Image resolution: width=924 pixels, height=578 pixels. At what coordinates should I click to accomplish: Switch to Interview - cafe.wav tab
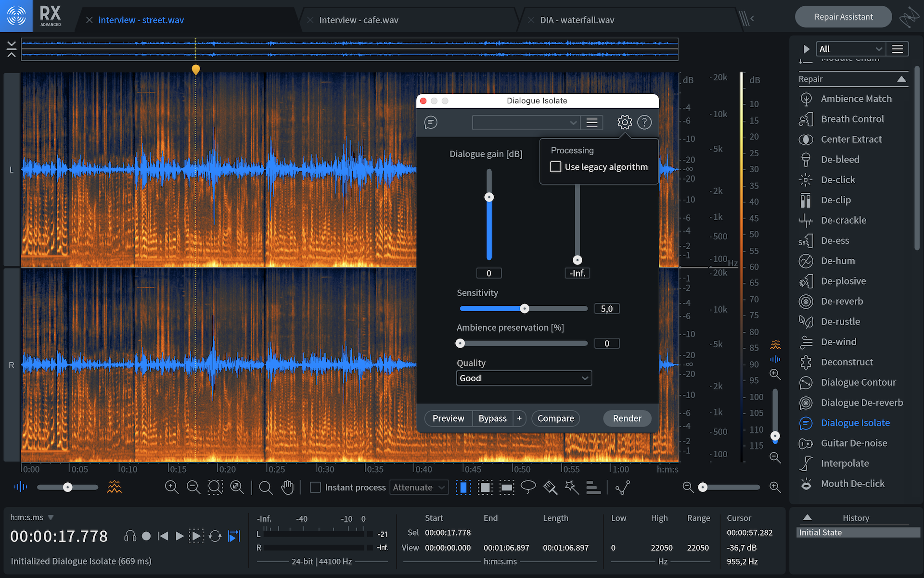coord(359,20)
